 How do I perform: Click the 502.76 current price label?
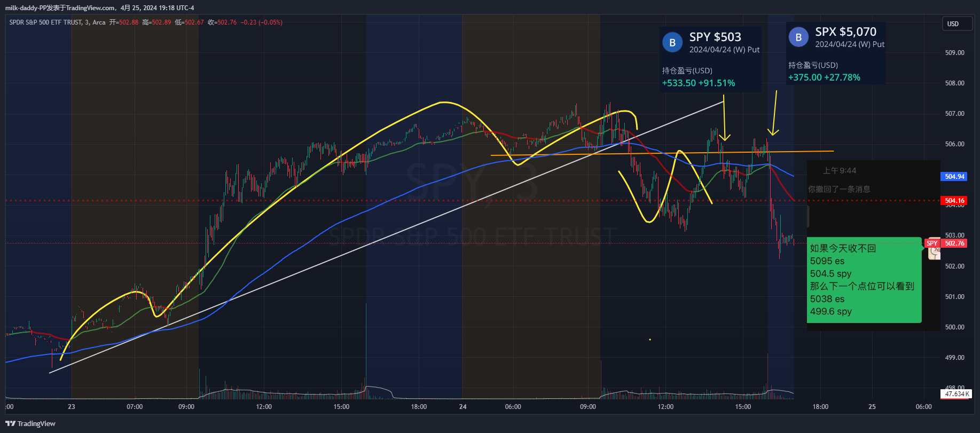[954, 243]
